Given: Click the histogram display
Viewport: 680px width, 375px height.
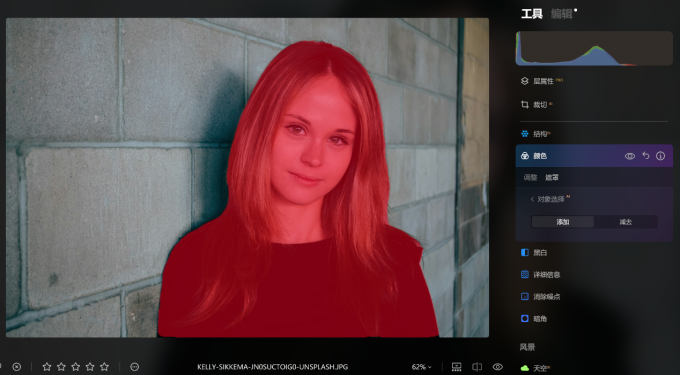Looking at the screenshot, I should pyautogui.click(x=594, y=48).
